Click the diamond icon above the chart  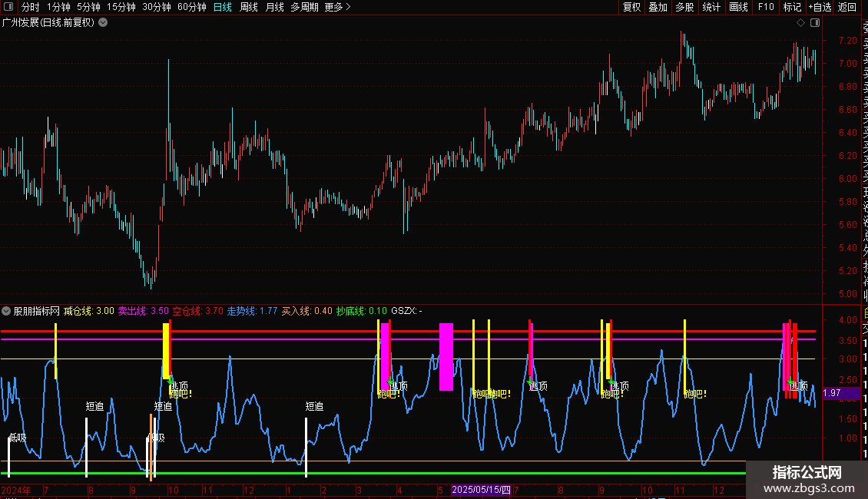click(x=801, y=22)
